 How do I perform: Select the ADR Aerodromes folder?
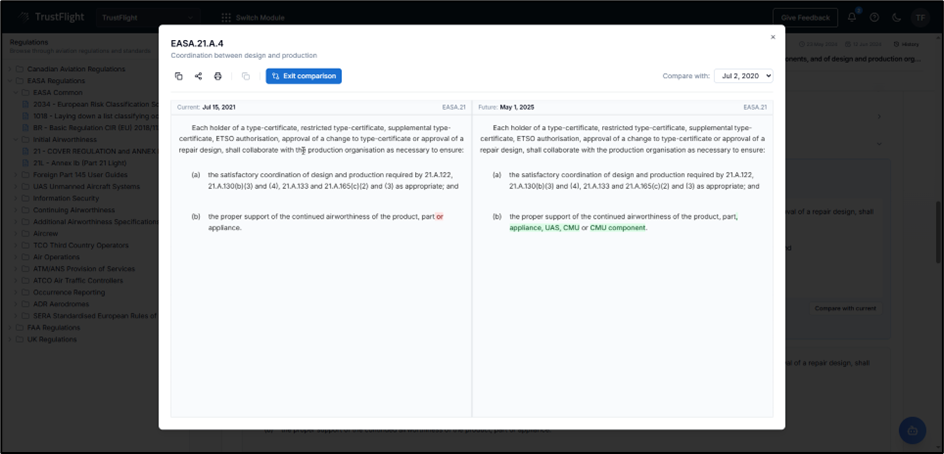(x=61, y=304)
